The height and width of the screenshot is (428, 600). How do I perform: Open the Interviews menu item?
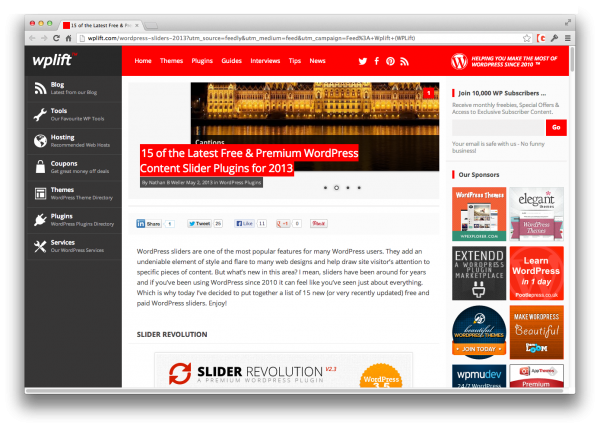click(265, 61)
